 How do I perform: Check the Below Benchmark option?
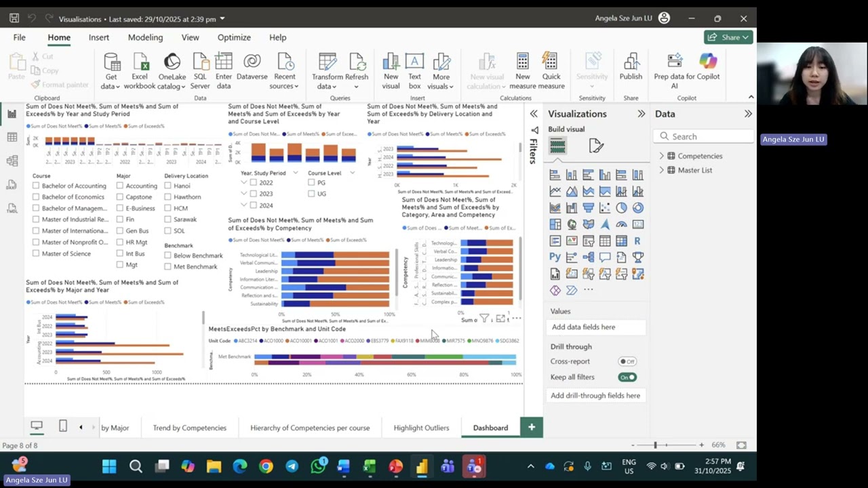(x=167, y=256)
